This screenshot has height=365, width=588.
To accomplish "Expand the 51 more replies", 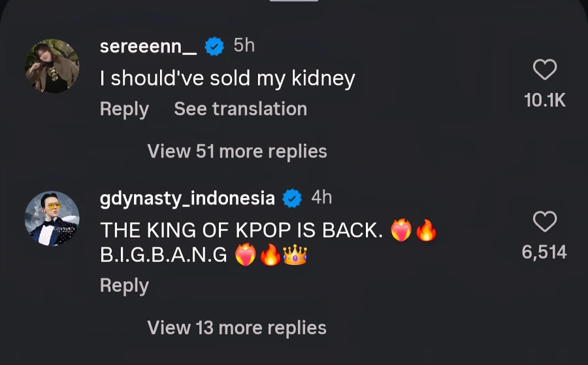I will point(237,152).
